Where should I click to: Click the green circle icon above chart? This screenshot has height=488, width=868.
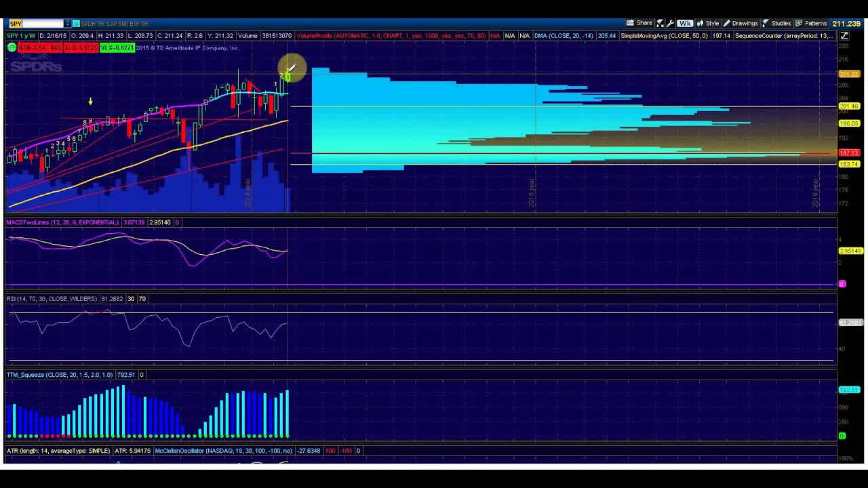(12, 47)
